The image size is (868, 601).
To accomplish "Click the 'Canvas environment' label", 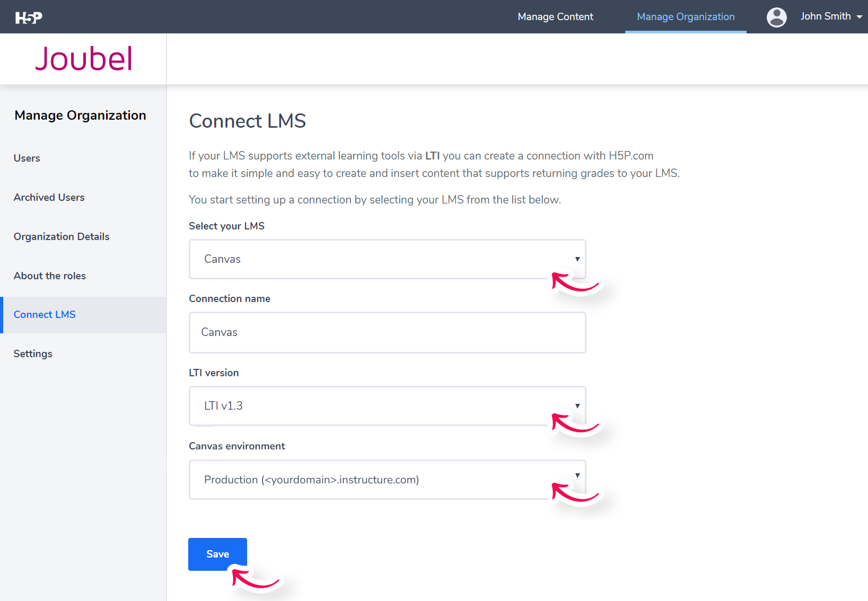I will pos(236,446).
